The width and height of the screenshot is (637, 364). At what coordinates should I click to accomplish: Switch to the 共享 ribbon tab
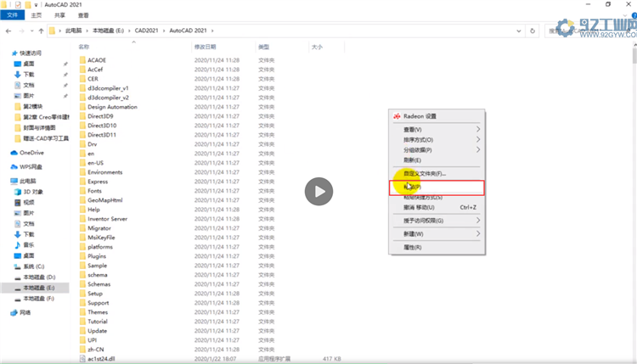tap(59, 15)
